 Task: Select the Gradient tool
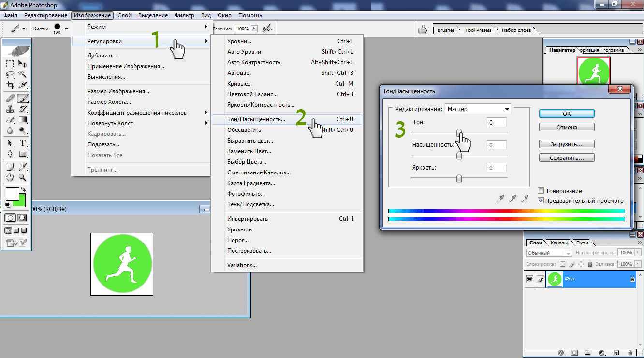tap(23, 119)
